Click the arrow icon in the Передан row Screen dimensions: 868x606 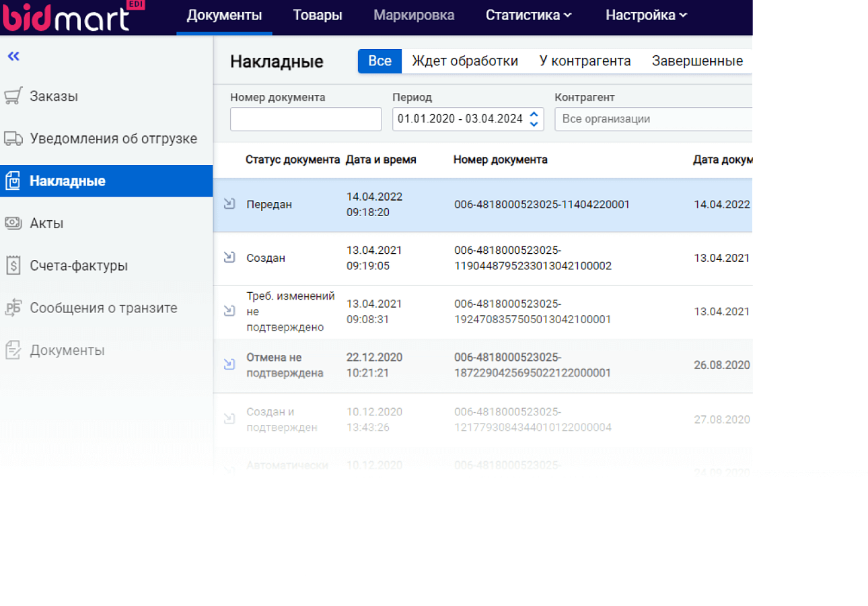point(229,203)
